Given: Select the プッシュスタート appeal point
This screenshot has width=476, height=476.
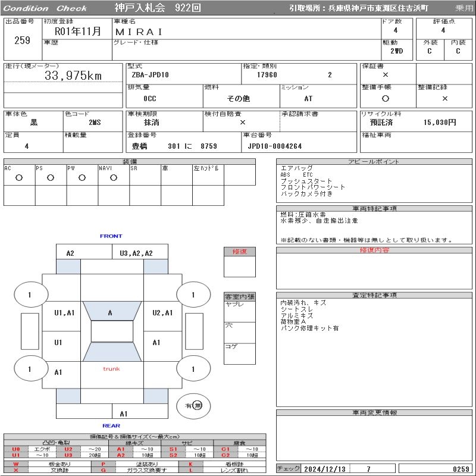Looking at the screenshot, I should point(306,181).
